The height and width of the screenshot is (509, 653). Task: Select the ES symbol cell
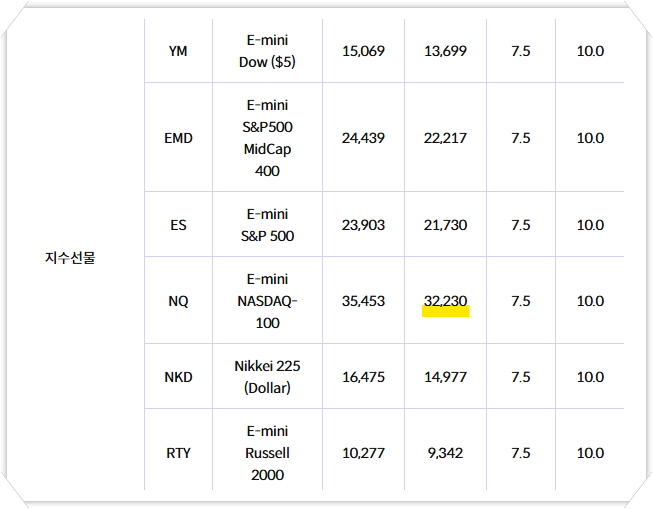[178, 225]
